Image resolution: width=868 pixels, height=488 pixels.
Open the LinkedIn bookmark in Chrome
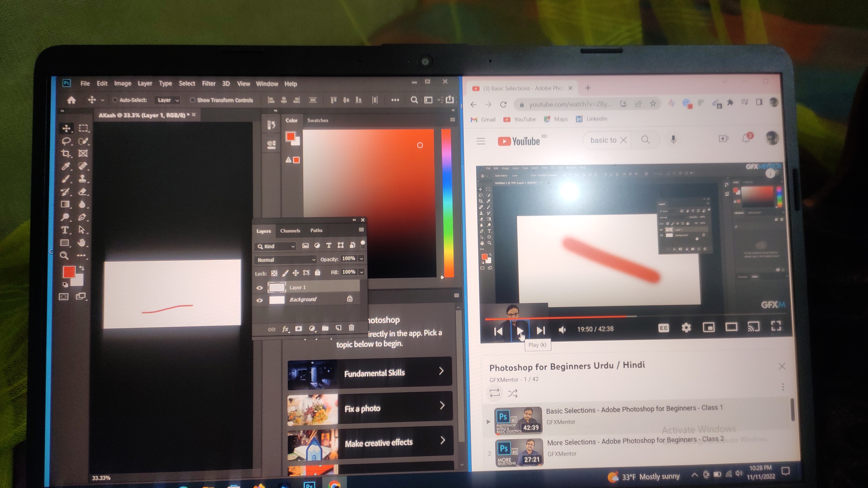click(592, 119)
